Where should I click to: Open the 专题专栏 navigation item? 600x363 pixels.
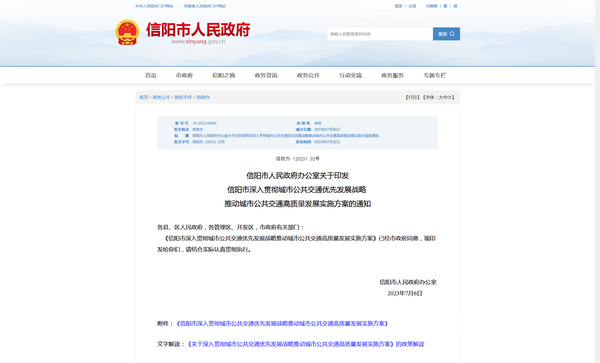point(435,75)
